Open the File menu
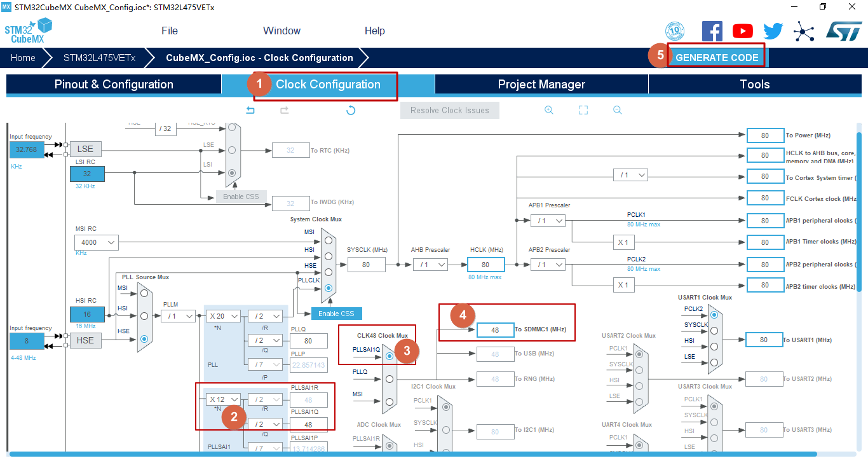Screen dimensions: 868x463 pos(170,31)
